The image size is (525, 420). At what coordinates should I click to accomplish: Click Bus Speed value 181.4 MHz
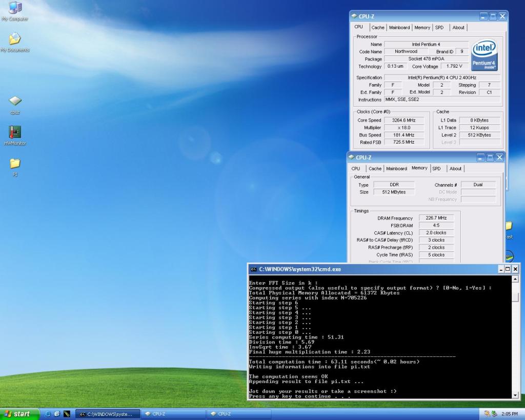(404, 135)
